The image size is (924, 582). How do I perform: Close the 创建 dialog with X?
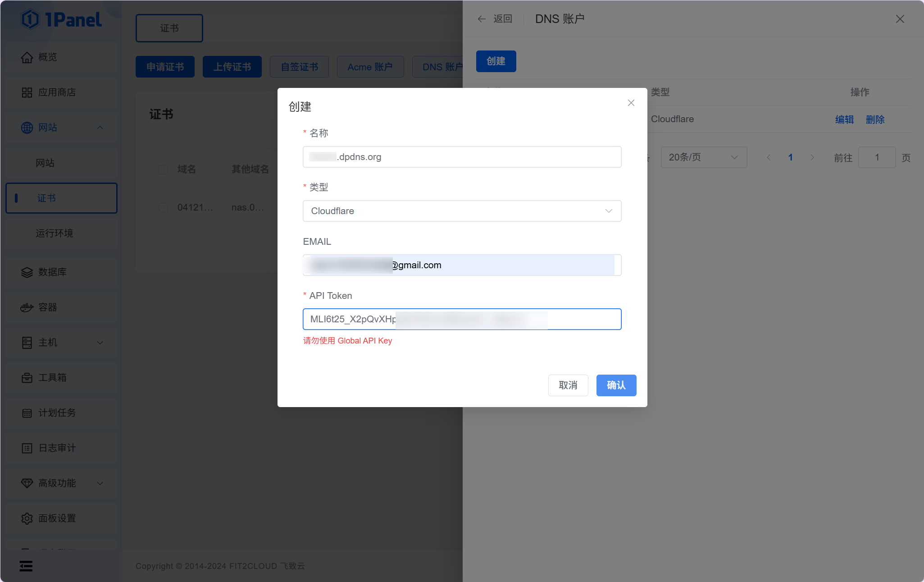coord(631,103)
